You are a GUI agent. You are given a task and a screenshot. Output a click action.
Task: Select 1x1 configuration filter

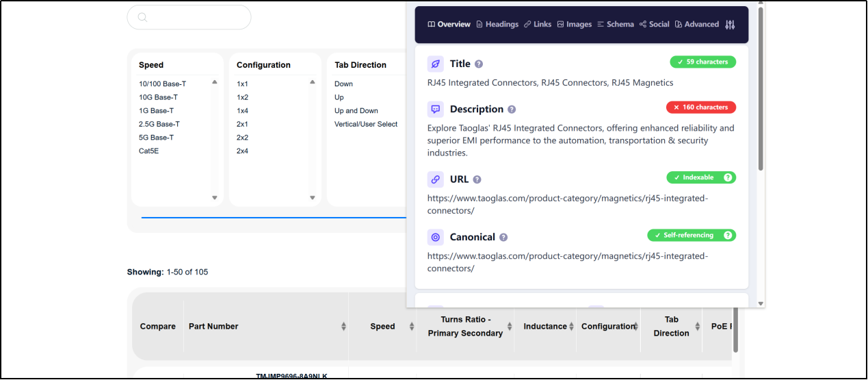tap(242, 84)
